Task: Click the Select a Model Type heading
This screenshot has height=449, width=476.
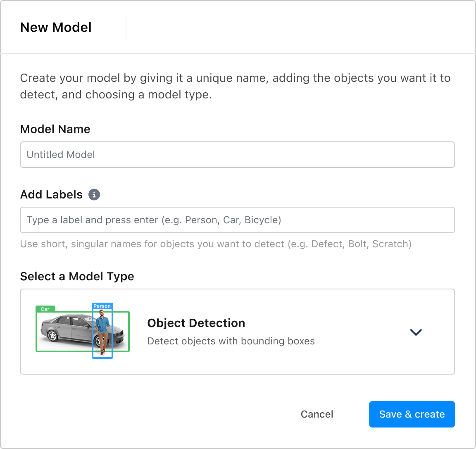Action: [x=77, y=276]
